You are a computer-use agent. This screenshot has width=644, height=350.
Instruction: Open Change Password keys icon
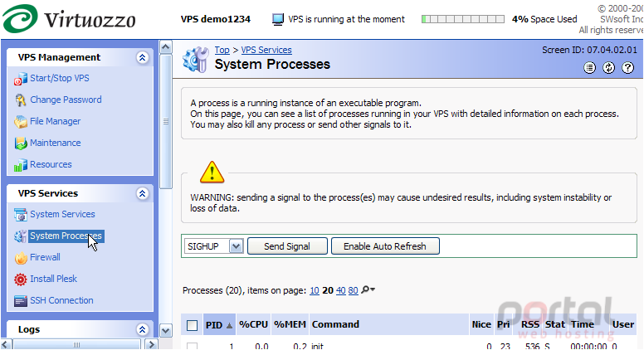coord(20,100)
